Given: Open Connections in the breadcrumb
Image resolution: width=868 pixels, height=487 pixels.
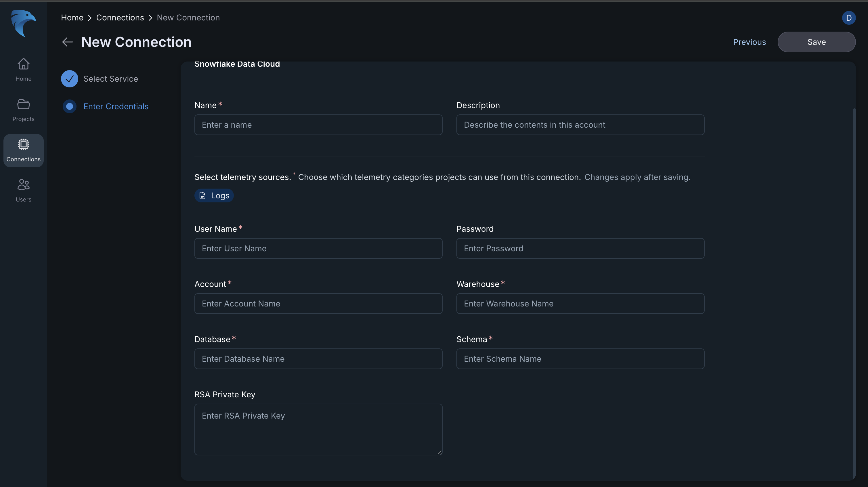Looking at the screenshot, I should click(120, 18).
